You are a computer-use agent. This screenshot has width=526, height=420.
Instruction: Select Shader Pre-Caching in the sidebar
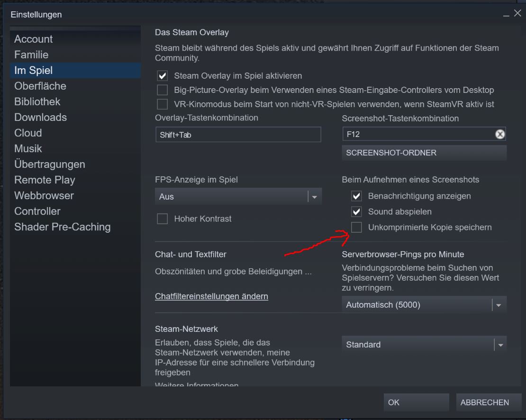[62, 227]
